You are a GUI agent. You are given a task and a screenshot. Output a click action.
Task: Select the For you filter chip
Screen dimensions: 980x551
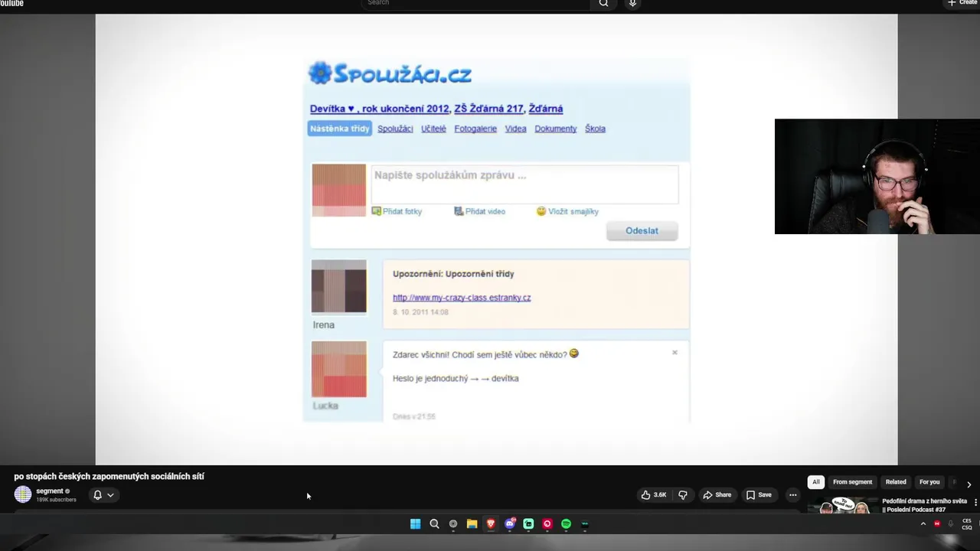(929, 482)
